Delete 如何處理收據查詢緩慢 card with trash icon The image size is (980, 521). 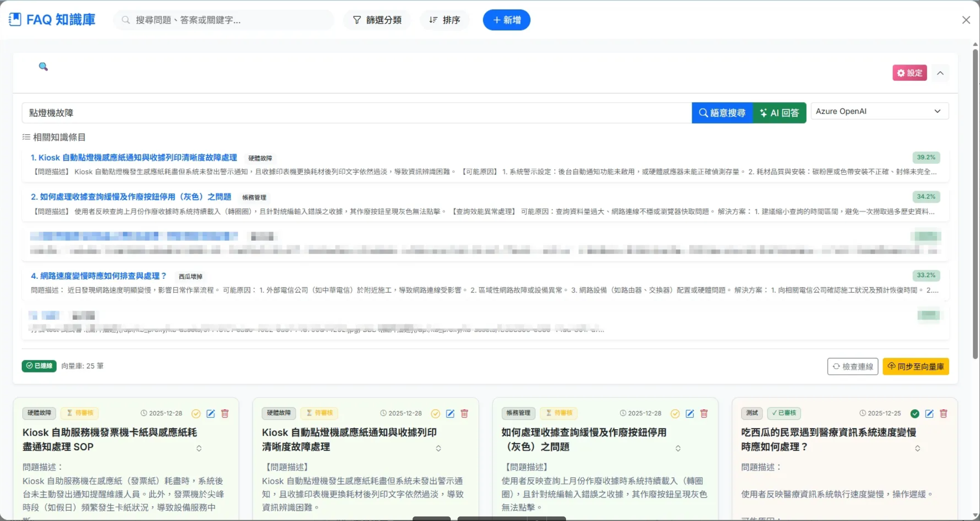[x=704, y=413]
